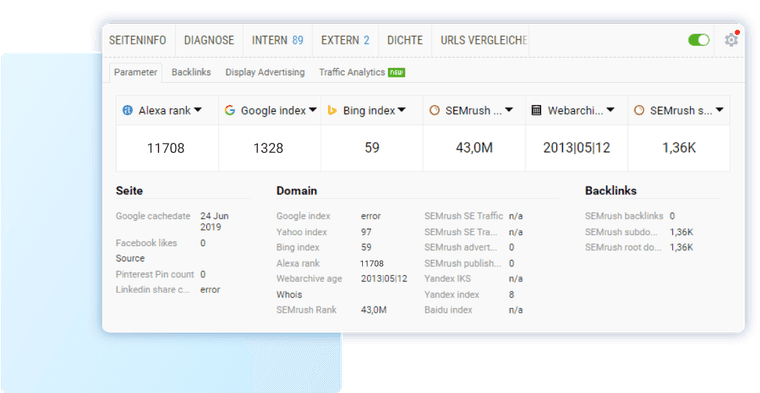This screenshot has height=393, width=760.
Task: Expand the Webarchi... dropdown arrow
Action: click(611, 110)
